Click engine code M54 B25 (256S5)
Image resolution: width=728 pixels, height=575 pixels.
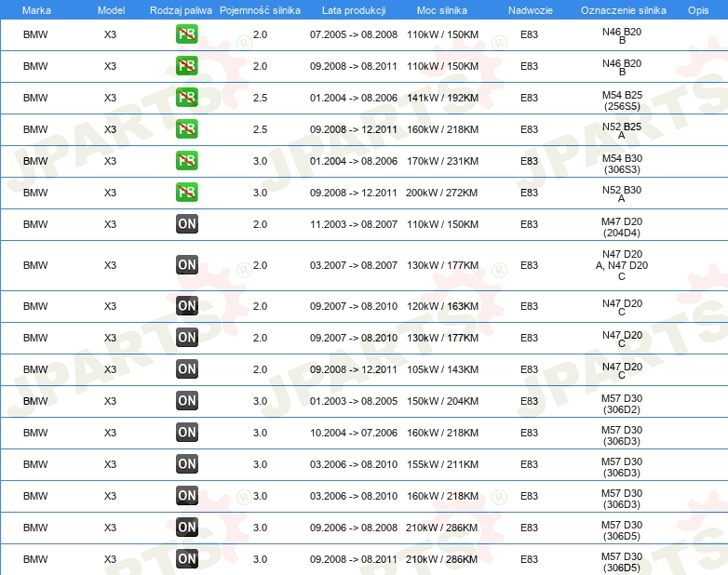tap(622, 100)
